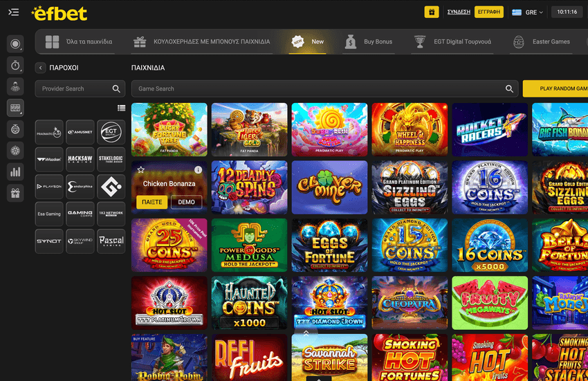Select Skywind Group provider
The image size is (588, 381).
pos(80,241)
